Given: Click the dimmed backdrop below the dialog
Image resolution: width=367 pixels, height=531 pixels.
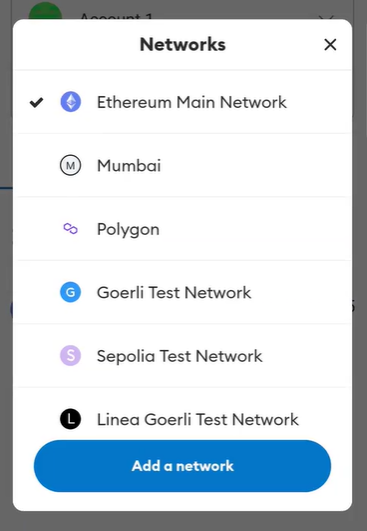Looking at the screenshot, I should point(183,522).
